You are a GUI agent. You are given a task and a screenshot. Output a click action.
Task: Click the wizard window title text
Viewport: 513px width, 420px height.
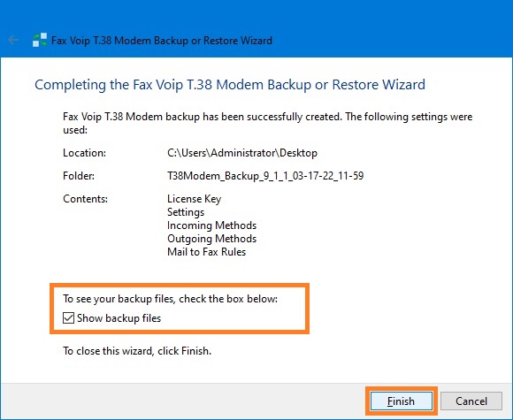point(162,41)
